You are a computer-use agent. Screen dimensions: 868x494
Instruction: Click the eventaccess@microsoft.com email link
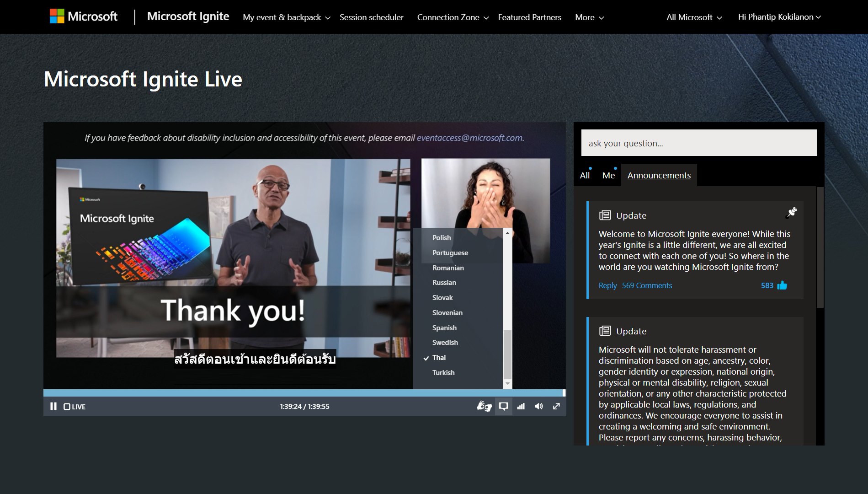(470, 138)
